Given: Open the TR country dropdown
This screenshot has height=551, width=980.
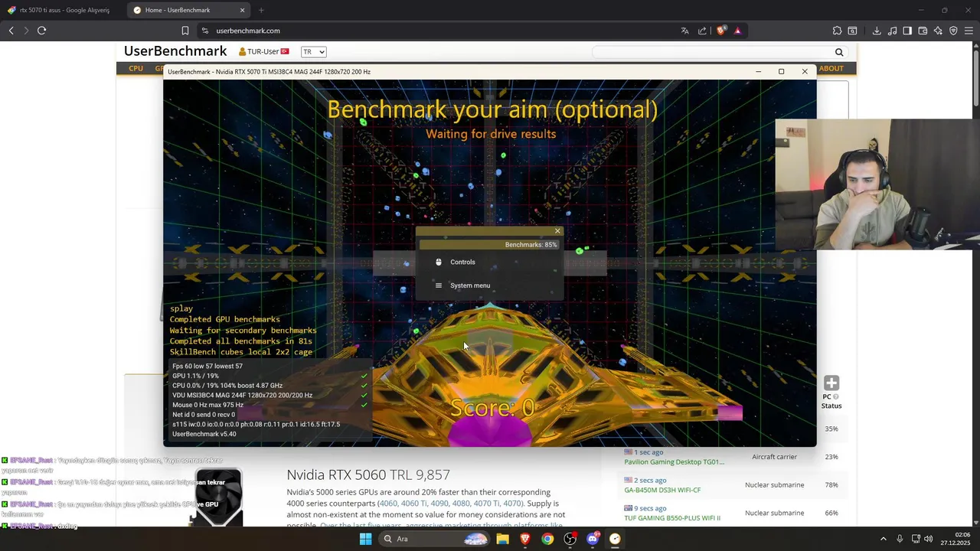Looking at the screenshot, I should [313, 52].
